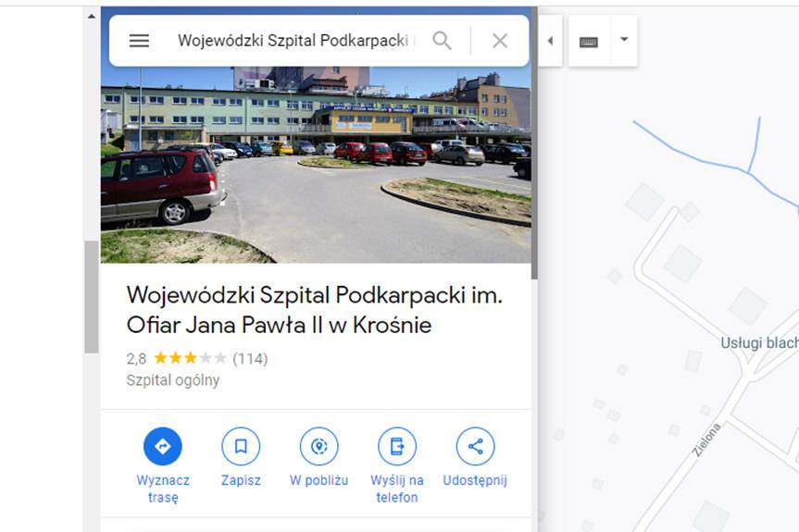Screen dimensions: 799x532
Task: Open the hospital photo of the parking lot
Action: tap(316, 165)
